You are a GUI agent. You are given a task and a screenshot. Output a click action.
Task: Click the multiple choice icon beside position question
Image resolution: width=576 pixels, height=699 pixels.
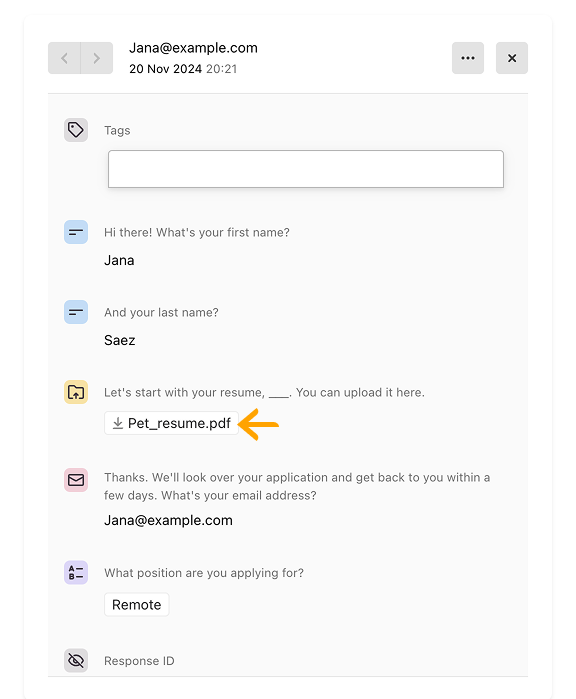point(76,572)
